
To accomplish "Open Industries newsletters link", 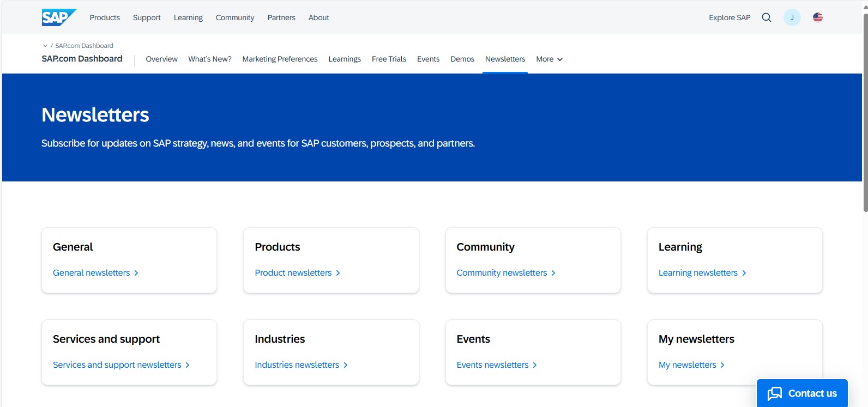I will coord(297,365).
